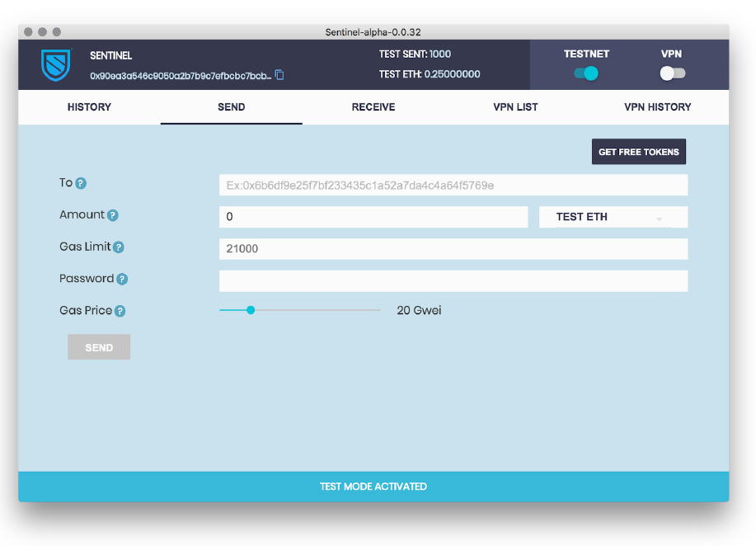Open help icon next to To

click(81, 183)
